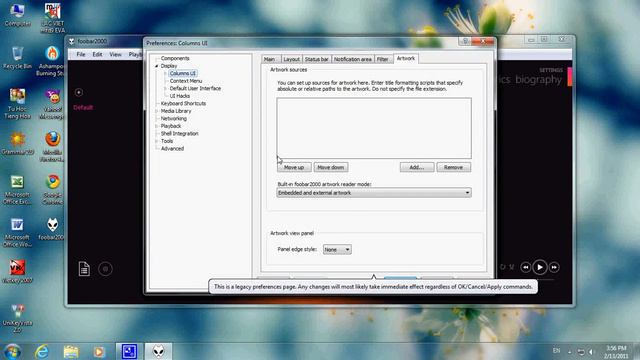Open the File menu in foobar2000
640x360 pixels.
[81, 54]
